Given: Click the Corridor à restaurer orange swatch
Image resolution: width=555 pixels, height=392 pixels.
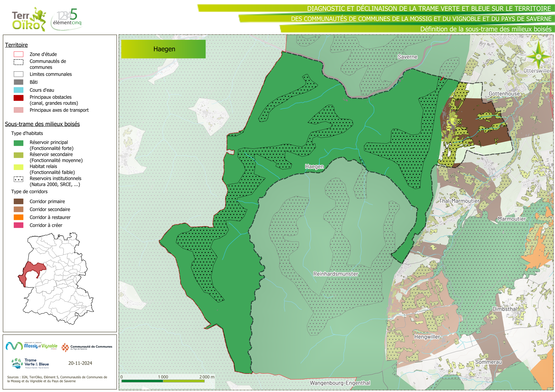Looking at the screenshot, I should [19, 217].
